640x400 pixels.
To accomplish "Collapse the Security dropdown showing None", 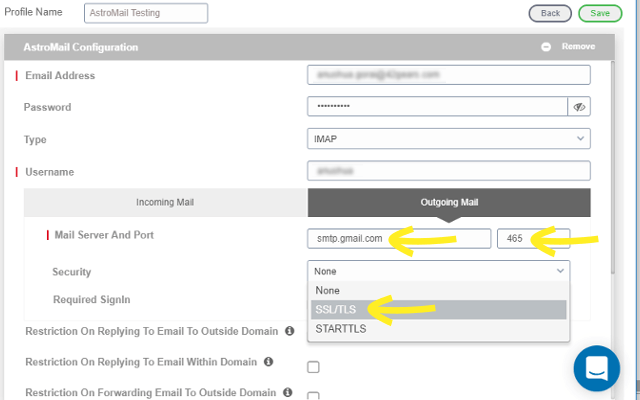I will tap(438, 271).
